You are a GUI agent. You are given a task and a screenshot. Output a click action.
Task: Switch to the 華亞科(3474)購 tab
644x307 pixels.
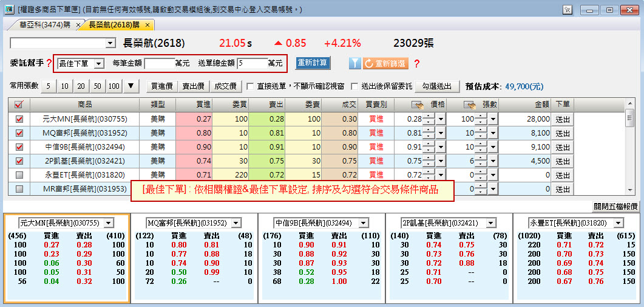tap(45, 25)
